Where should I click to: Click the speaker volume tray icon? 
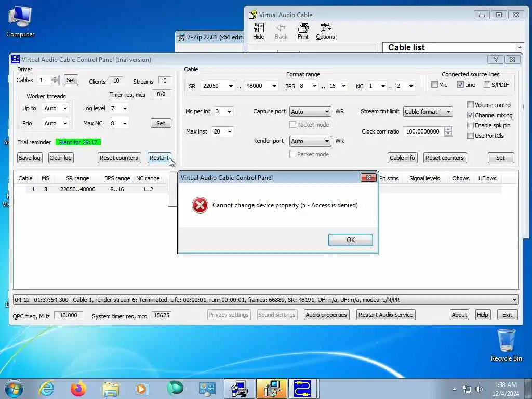click(479, 389)
